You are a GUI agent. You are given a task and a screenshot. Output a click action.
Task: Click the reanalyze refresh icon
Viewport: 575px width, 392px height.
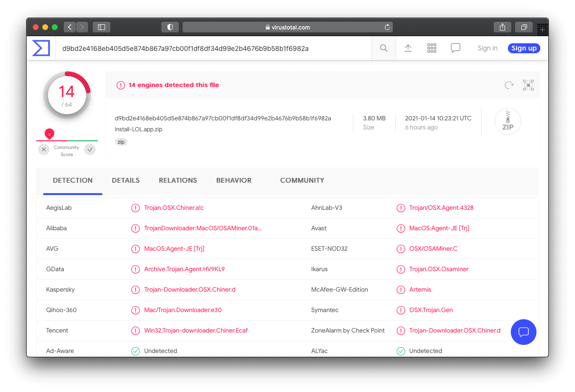coord(509,85)
